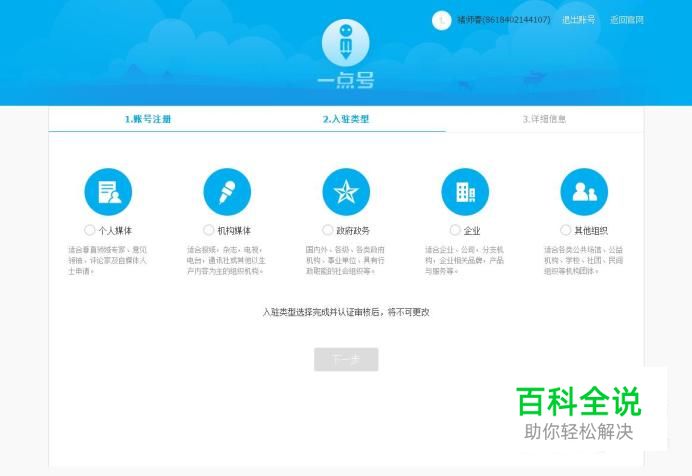
Task: Click the 返回官网 link
Action: click(627, 20)
